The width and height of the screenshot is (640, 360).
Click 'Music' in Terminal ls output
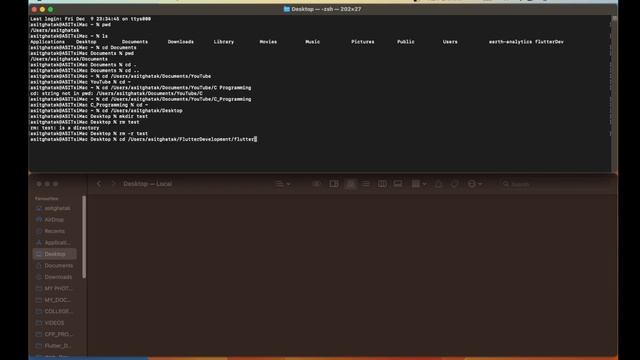point(313,42)
